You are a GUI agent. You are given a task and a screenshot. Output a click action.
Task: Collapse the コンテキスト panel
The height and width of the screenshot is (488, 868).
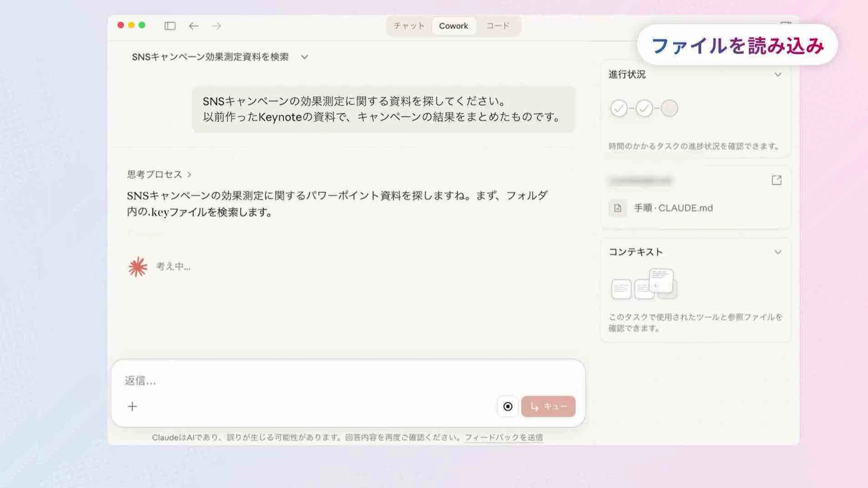778,252
